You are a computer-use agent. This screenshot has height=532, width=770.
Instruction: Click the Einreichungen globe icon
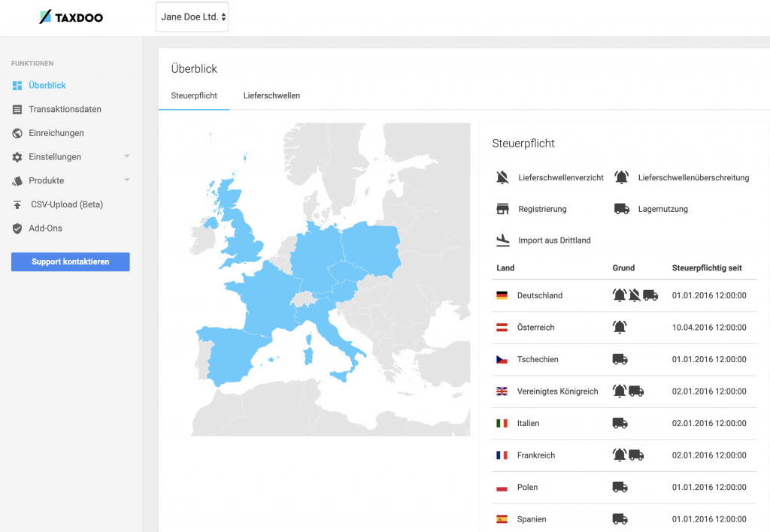pyautogui.click(x=17, y=133)
